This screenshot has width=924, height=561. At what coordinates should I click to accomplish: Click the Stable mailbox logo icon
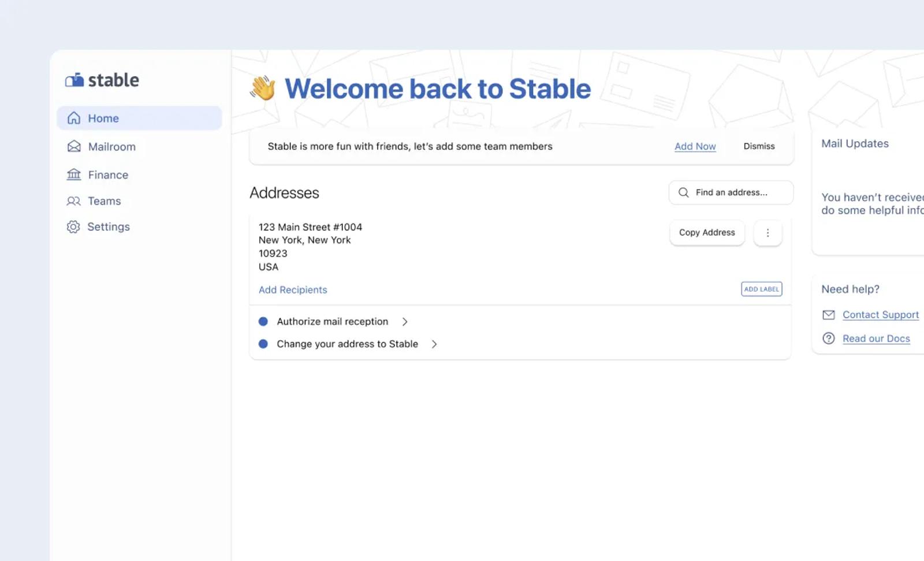pyautogui.click(x=74, y=80)
